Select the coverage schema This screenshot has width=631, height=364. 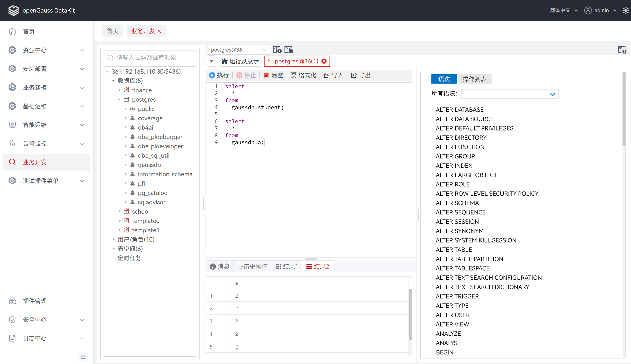150,118
